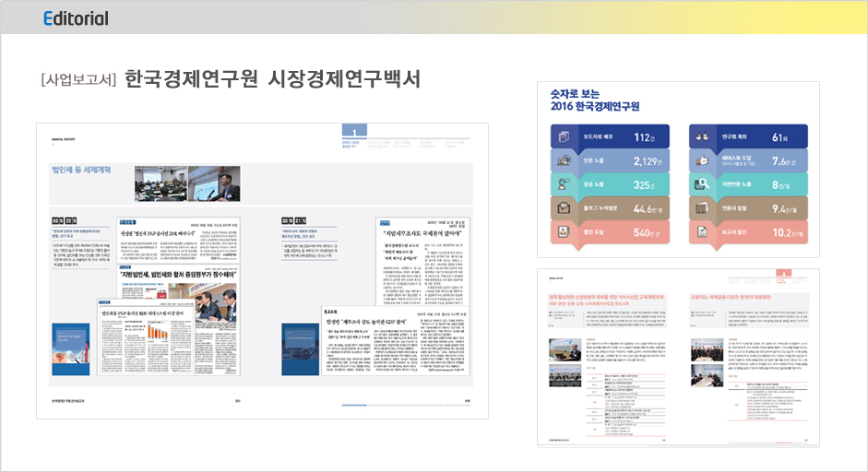Click the orange heading on lower spread's right page
This screenshot has width=868, height=472.
click(x=731, y=298)
